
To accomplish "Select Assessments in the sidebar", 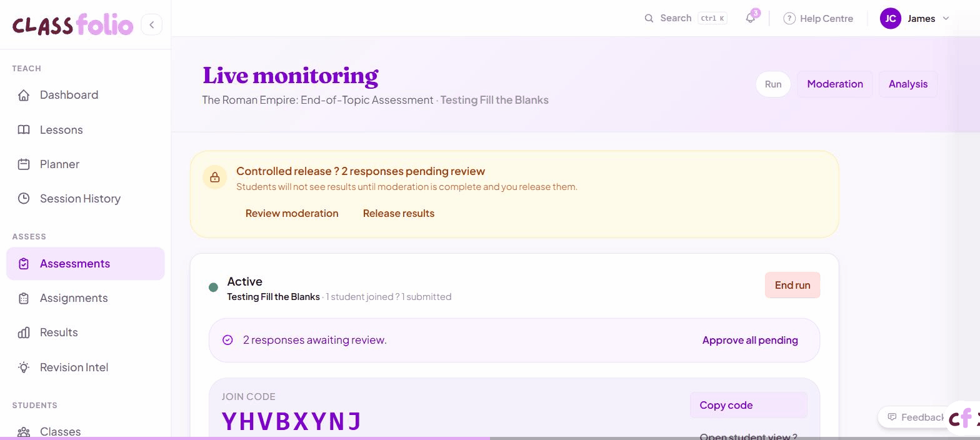I will tap(86, 264).
